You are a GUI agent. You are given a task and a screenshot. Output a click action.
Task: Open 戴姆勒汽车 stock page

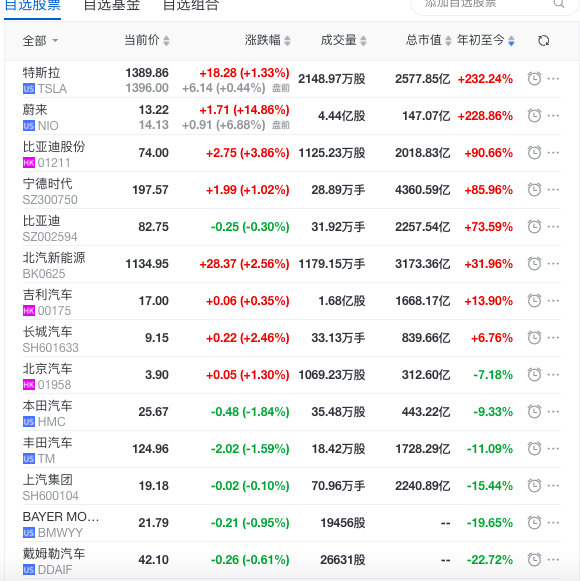pyautogui.click(x=54, y=554)
